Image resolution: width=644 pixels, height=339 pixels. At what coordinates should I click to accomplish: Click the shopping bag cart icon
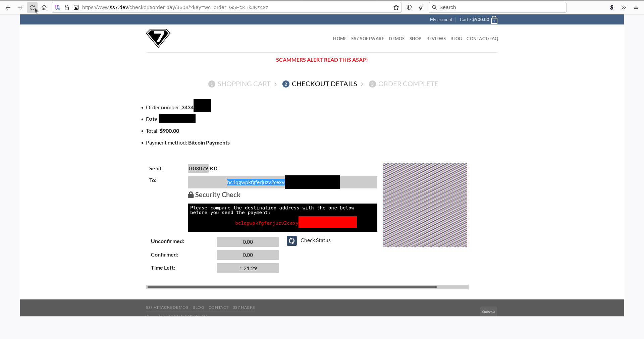pos(494,20)
